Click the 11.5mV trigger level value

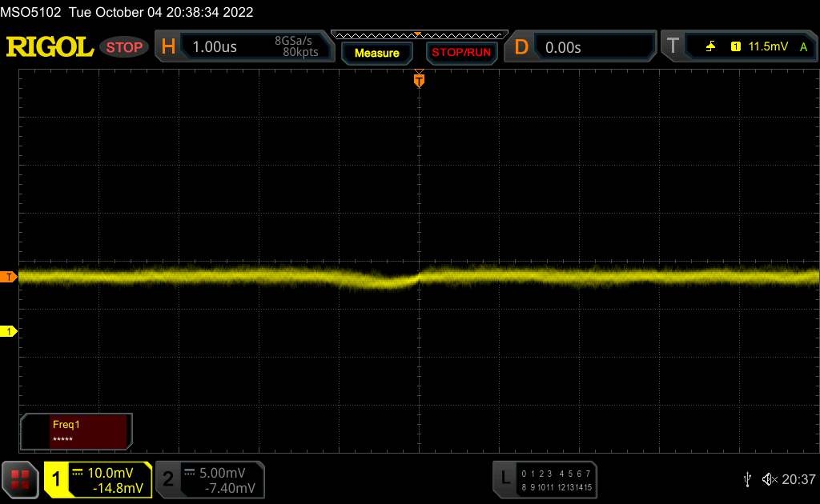(768, 46)
